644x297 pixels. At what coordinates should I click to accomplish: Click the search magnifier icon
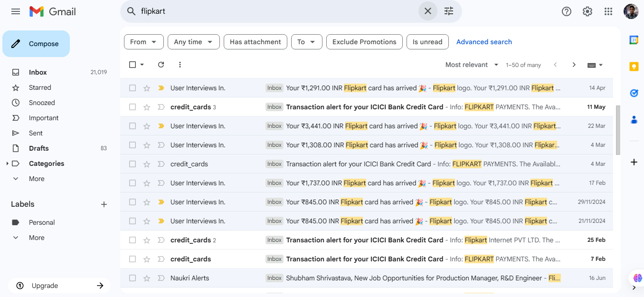(x=132, y=11)
